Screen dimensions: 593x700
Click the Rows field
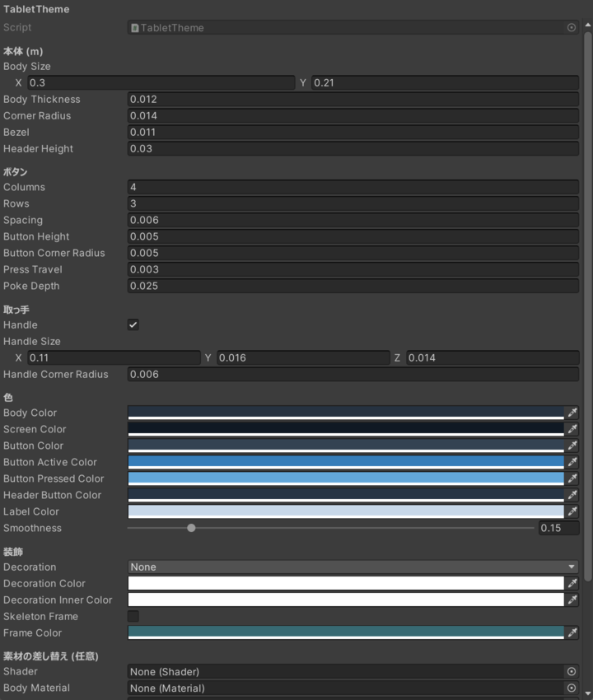(x=353, y=203)
